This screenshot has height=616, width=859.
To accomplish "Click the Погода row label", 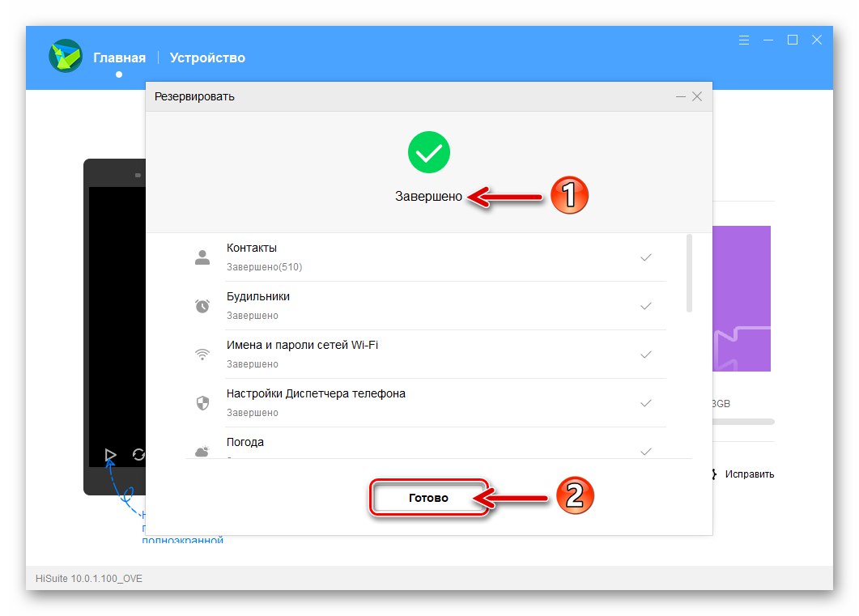I will 245,442.
